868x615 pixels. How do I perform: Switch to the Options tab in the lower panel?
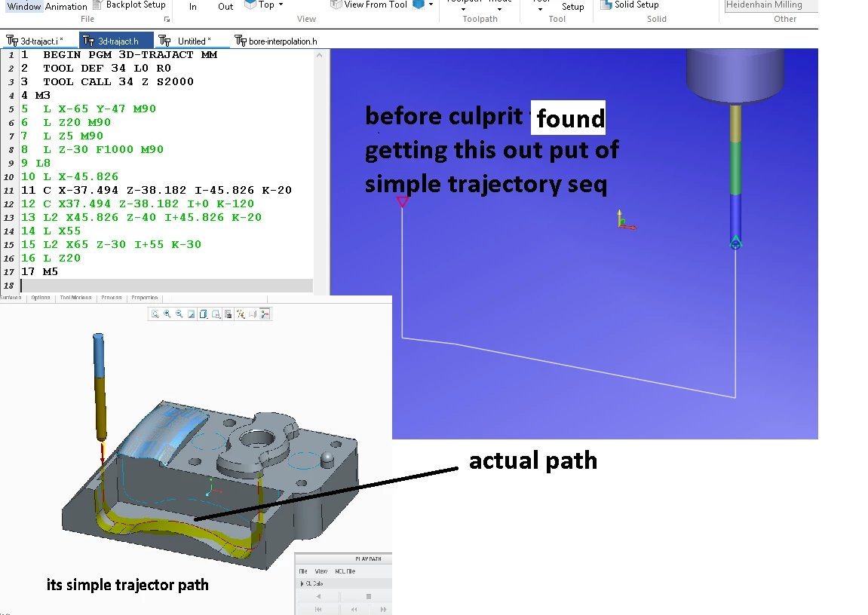click(x=41, y=298)
